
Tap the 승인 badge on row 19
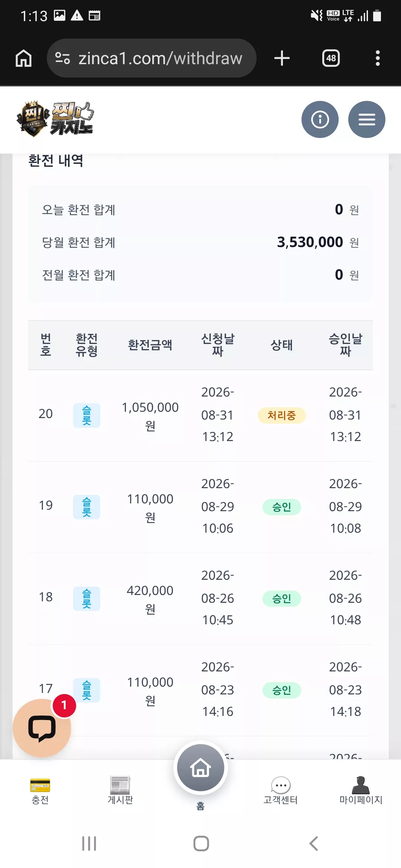click(282, 507)
